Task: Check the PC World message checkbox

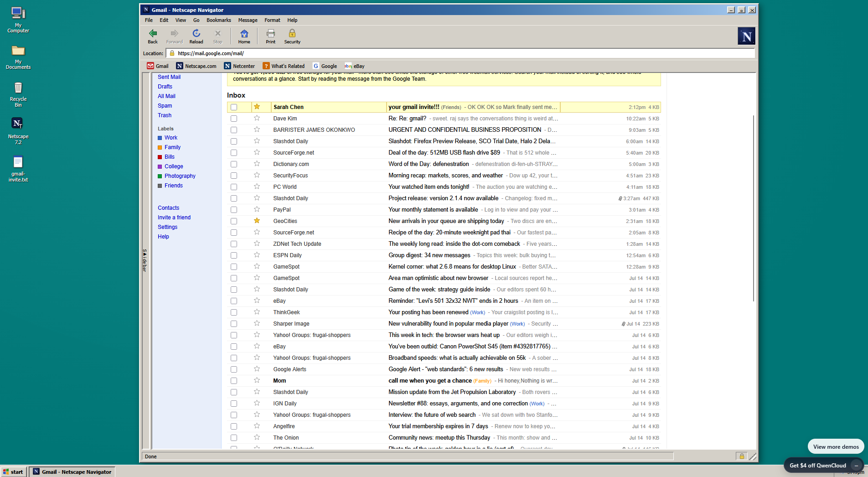Action: pos(234,187)
